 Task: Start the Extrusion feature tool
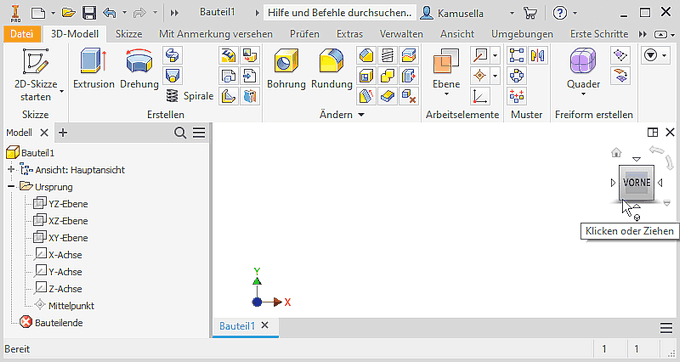[x=93, y=68]
